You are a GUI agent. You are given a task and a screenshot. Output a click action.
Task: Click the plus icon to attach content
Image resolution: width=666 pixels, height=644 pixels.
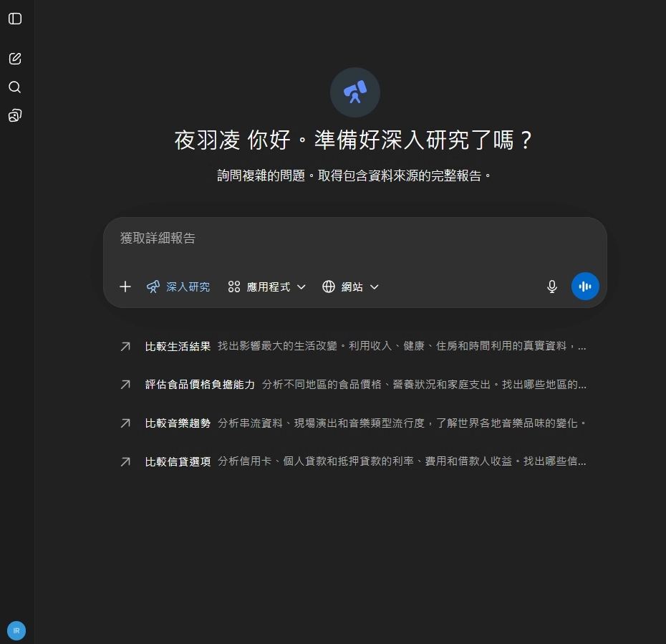[125, 287]
